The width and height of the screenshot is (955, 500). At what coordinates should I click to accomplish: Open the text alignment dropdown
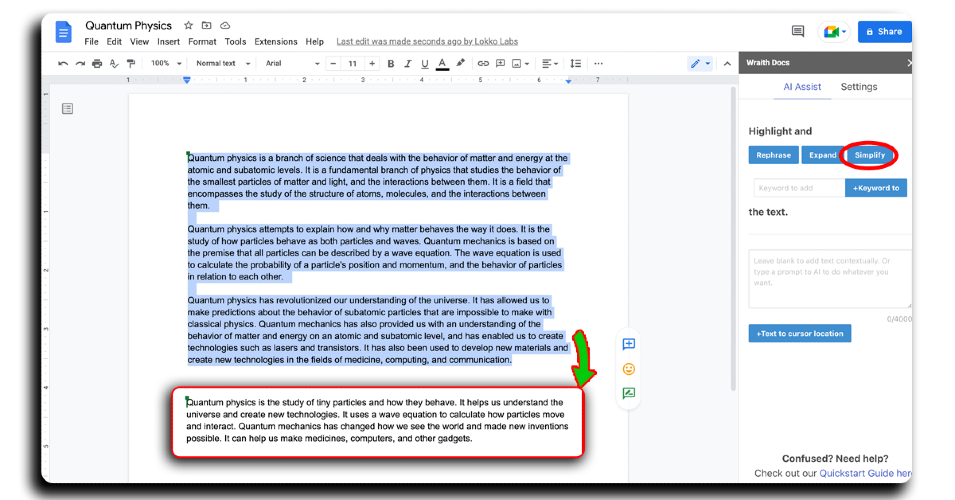[549, 63]
